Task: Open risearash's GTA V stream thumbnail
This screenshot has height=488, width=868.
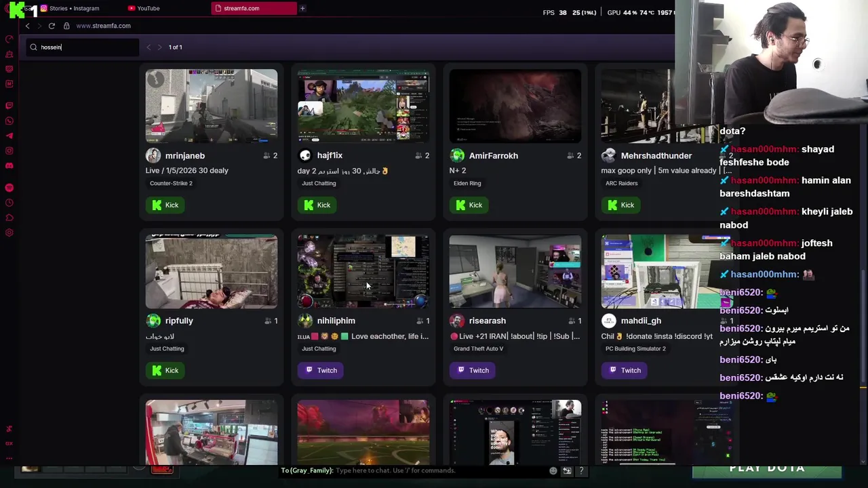Action: pos(515,271)
